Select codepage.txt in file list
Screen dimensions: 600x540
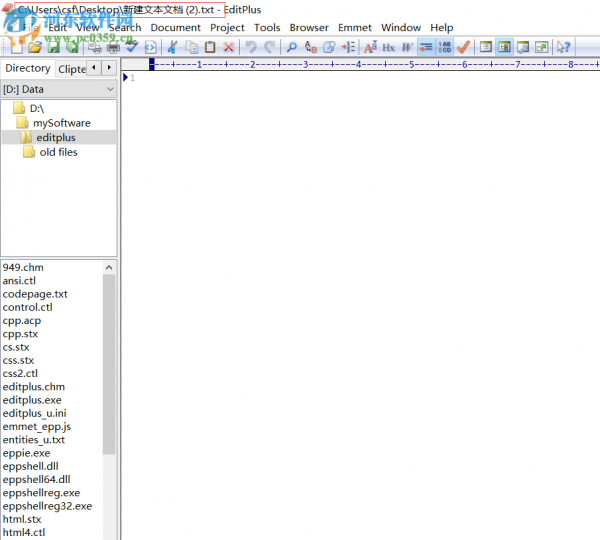[35, 294]
